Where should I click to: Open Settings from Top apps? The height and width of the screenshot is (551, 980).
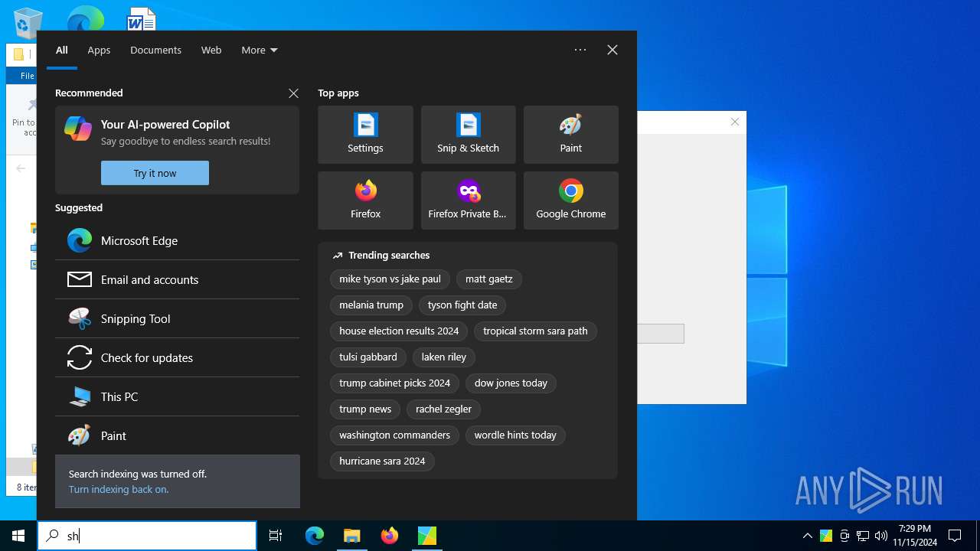coord(365,135)
